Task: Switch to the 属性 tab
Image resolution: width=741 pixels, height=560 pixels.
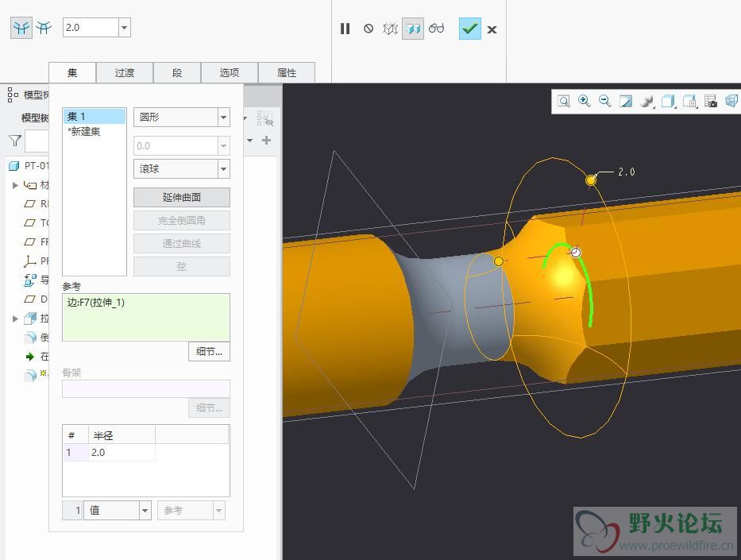Action: [x=287, y=73]
